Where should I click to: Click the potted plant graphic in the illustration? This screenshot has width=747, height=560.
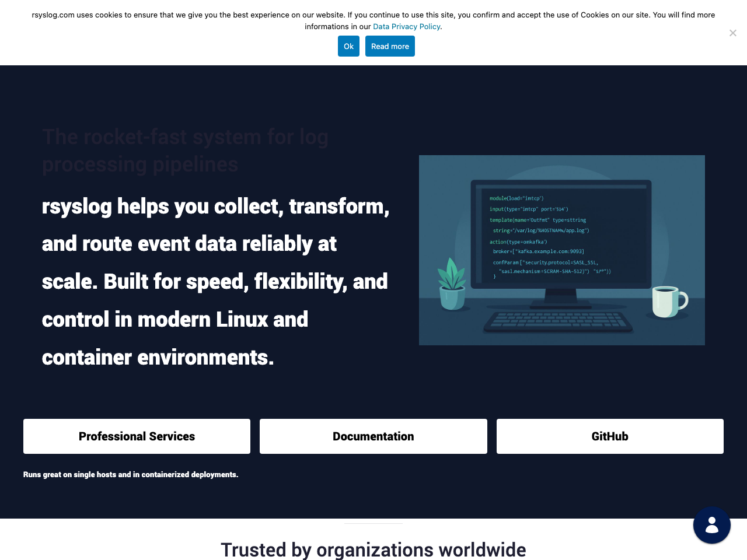(452, 286)
